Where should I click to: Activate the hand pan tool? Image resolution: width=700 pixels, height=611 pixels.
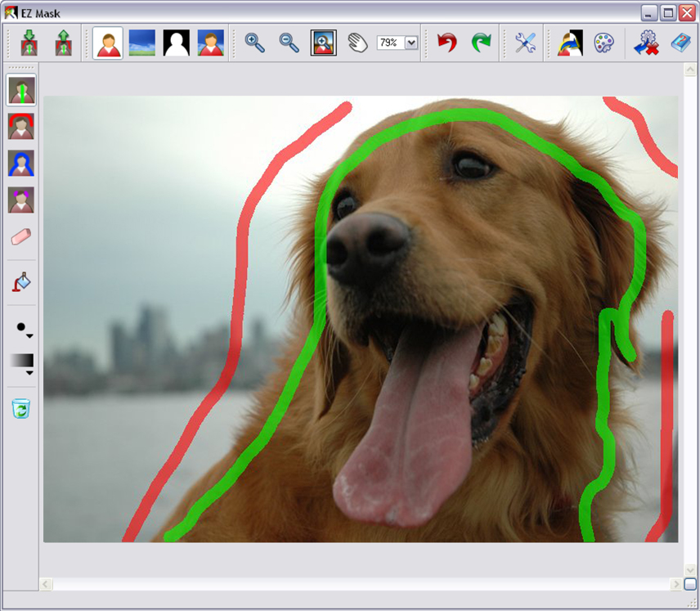pos(357,43)
